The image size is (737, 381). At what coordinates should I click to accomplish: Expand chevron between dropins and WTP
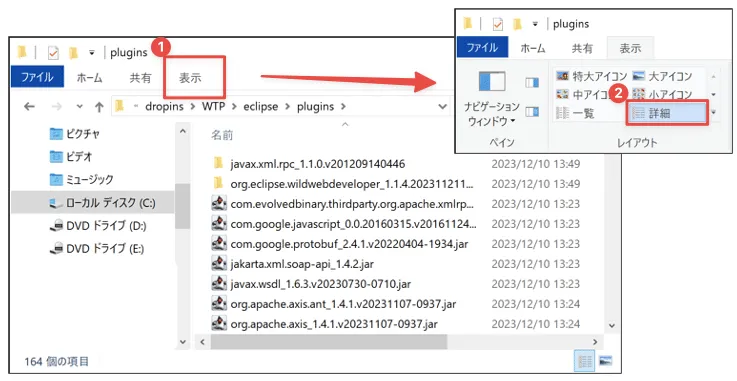coord(193,107)
